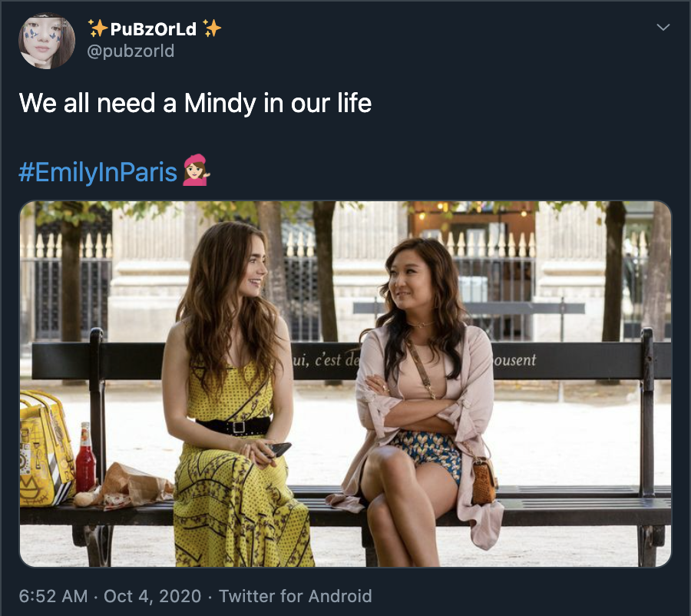Click the black belt on yellow dress

233,426
